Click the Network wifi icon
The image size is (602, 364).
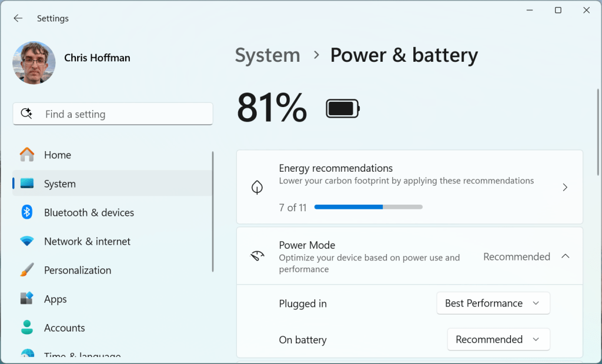pos(27,241)
